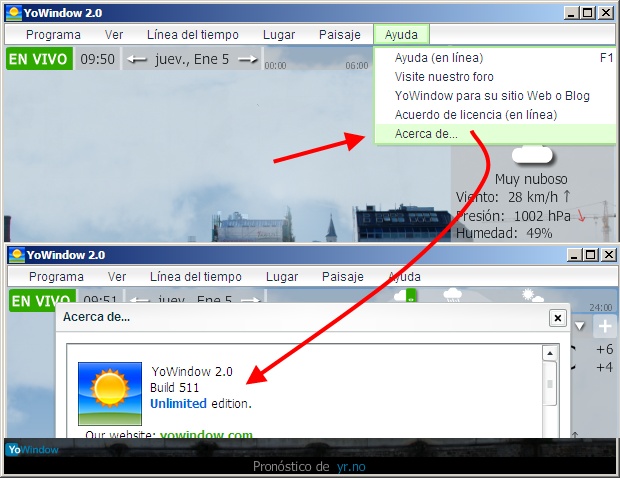Open the Paisaje menu in upper window

click(339, 34)
